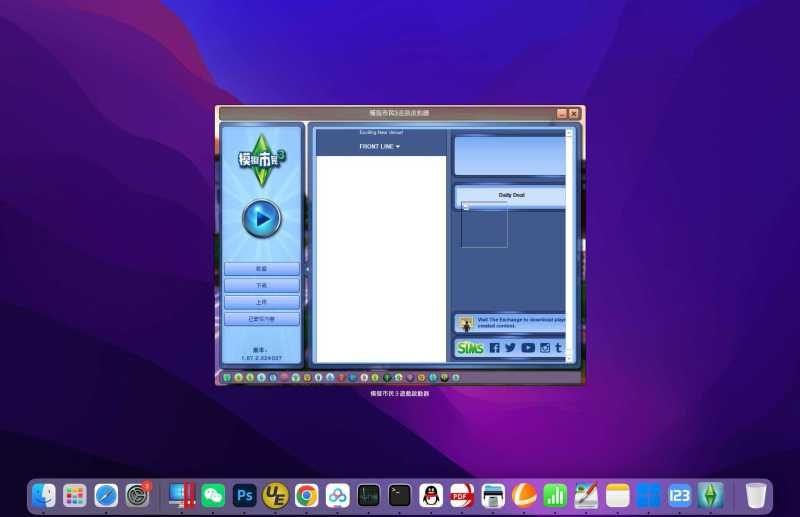Open Google Chrome from the dock
Image resolution: width=800 pixels, height=517 pixels.
[x=307, y=496]
